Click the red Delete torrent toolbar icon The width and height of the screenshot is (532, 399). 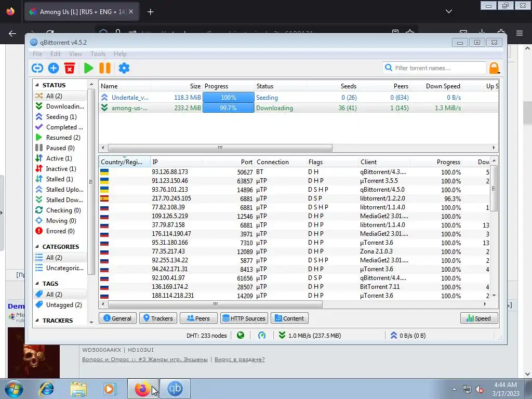(x=70, y=68)
